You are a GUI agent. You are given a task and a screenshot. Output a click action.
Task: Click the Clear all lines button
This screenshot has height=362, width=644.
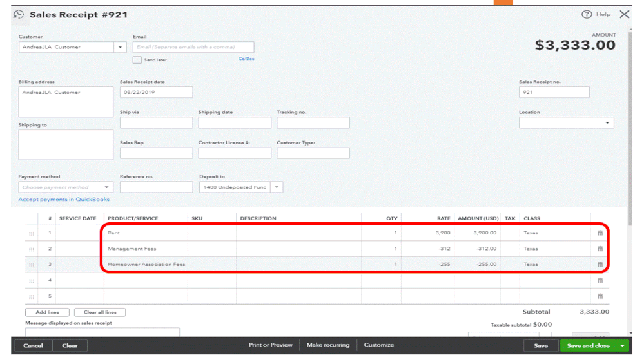click(x=100, y=312)
